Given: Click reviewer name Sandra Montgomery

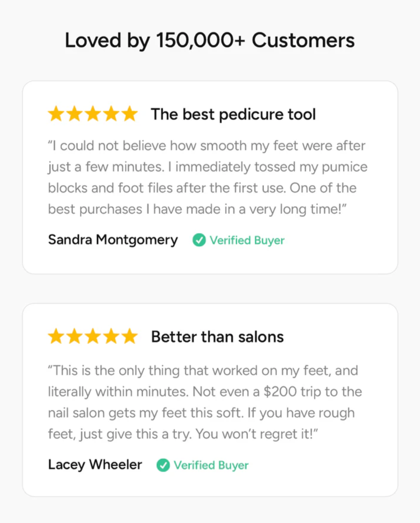Looking at the screenshot, I should pyautogui.click(x=113, y=240).
